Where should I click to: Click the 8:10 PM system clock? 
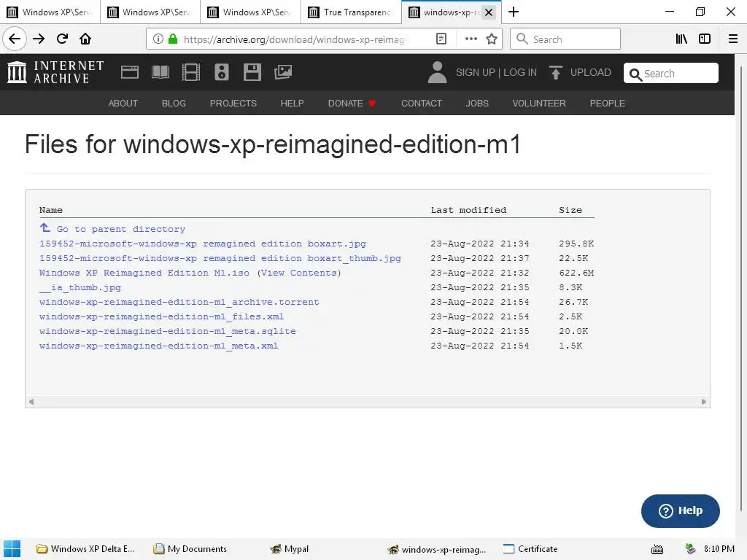[719, 549]
